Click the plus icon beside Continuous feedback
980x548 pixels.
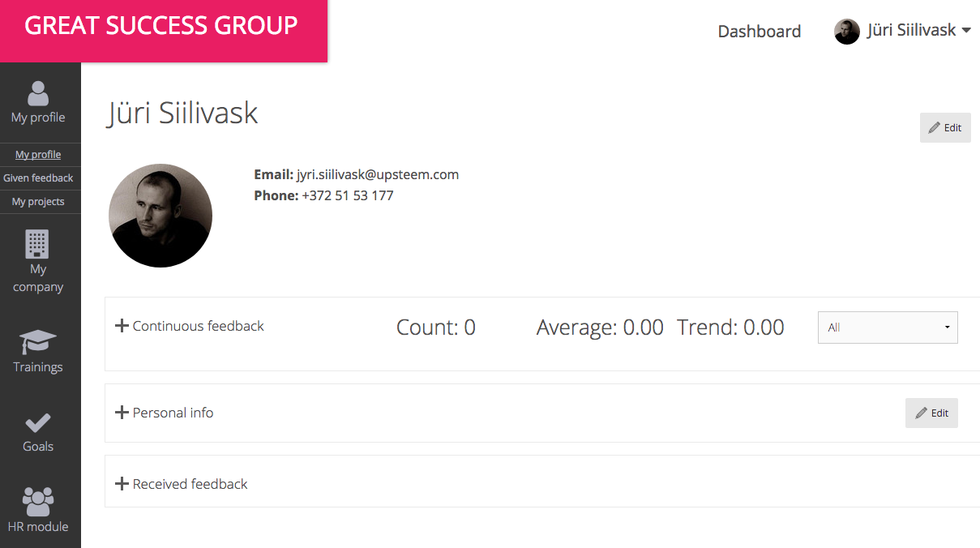tap(122, 326)
